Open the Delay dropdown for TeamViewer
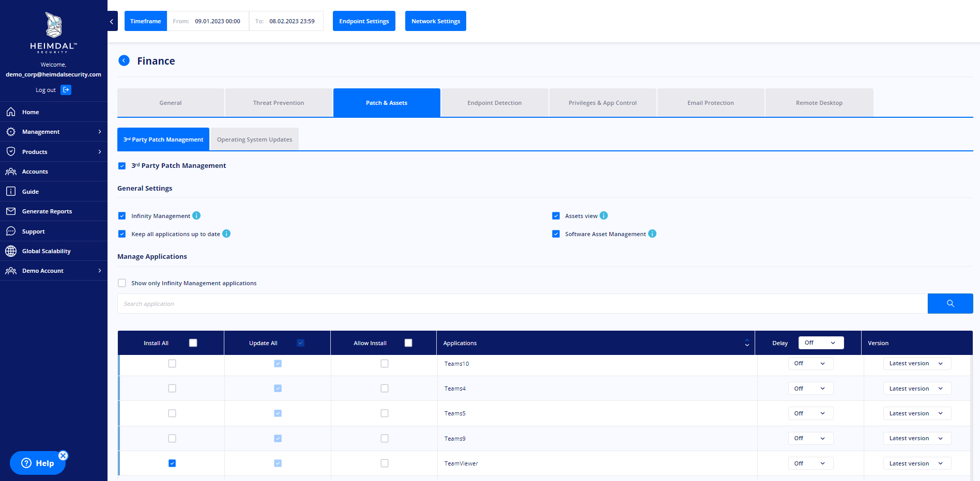Screen dimensions: 980x481 click(x=810, y=463)
